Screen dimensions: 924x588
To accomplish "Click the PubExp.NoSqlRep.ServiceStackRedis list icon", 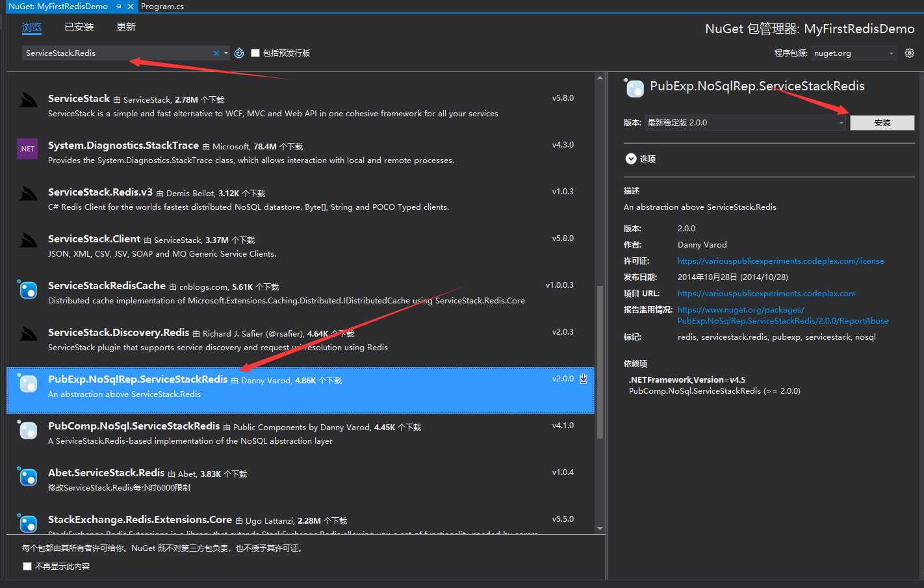I will (x=28, y=383).
